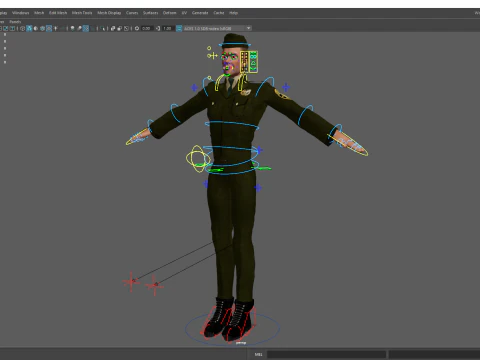Select the yellow gimbal control at hip
Screen dimensions: 480x360
coord(198,159)
